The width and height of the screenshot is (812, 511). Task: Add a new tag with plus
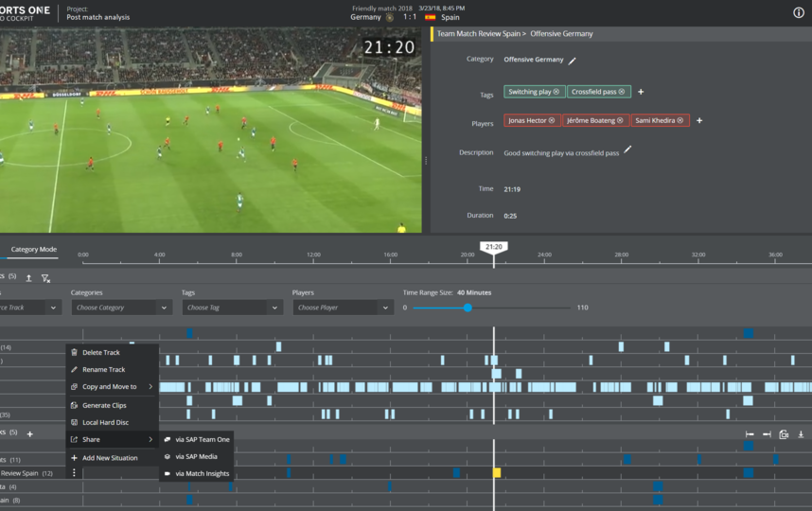coord(641,92)
